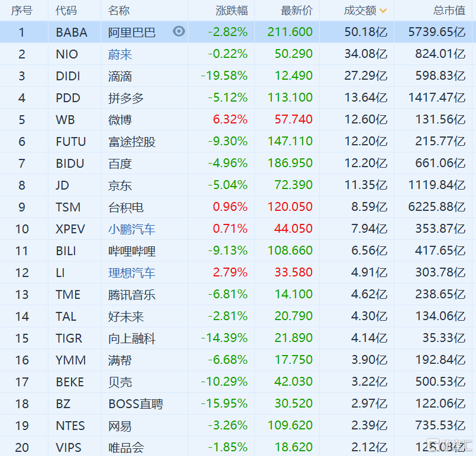Open the 理想汽车 stock link
476x456 pixels.
[x=132, y=272]
